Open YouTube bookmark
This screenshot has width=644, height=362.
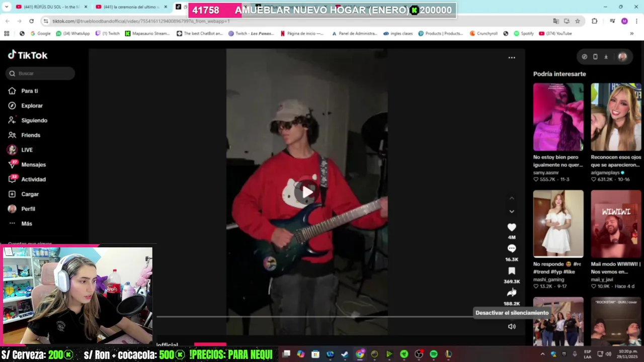click(x=555, y=33)
